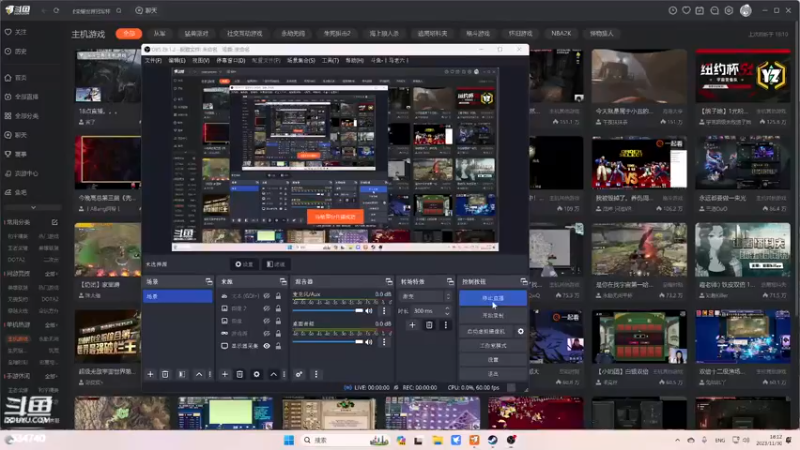Open File Explorer from the taskbar
The image size is (800, 450).
[x=437, y=440]
